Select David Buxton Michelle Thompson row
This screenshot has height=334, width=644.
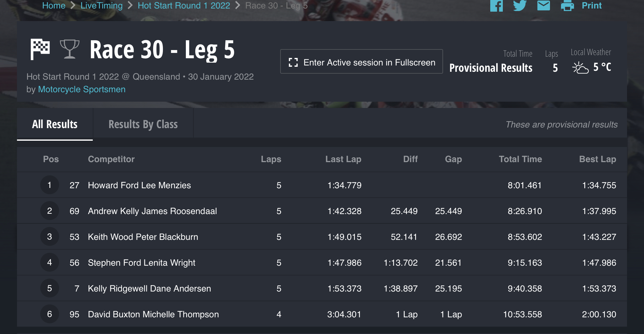click(x=322, y=314)
